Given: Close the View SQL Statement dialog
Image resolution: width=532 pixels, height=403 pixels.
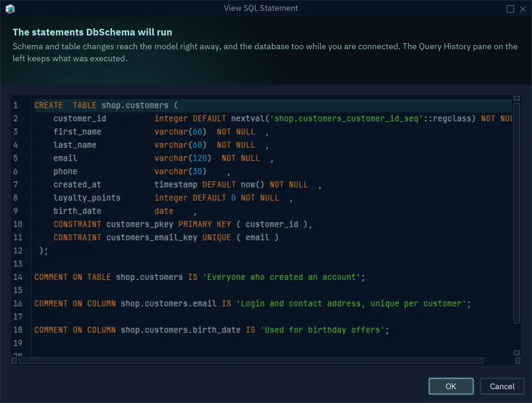Looking at the screenshot, I should [x=523, y=9].
